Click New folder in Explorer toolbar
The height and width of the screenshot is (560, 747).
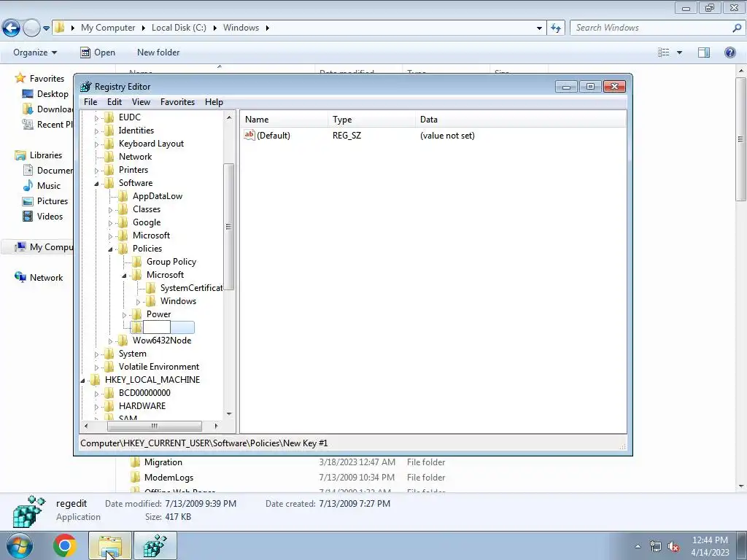pos(158,52)
